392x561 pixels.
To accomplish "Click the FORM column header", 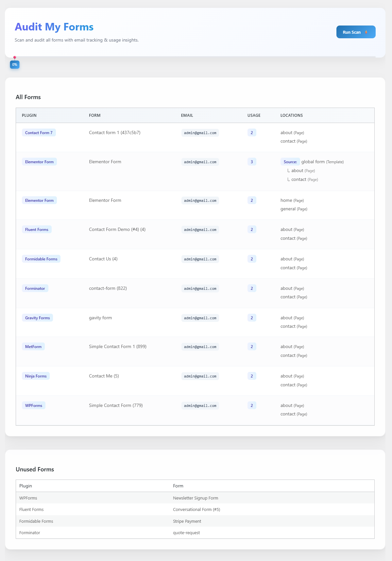I will pos(95,115).
